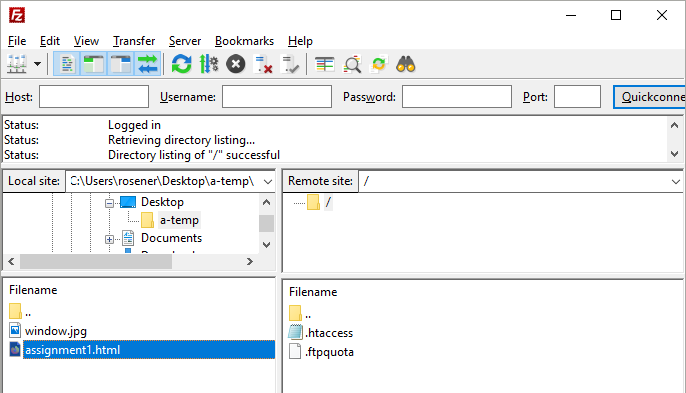
Task: Click the window.jpg image file icon
Action: 15,330
